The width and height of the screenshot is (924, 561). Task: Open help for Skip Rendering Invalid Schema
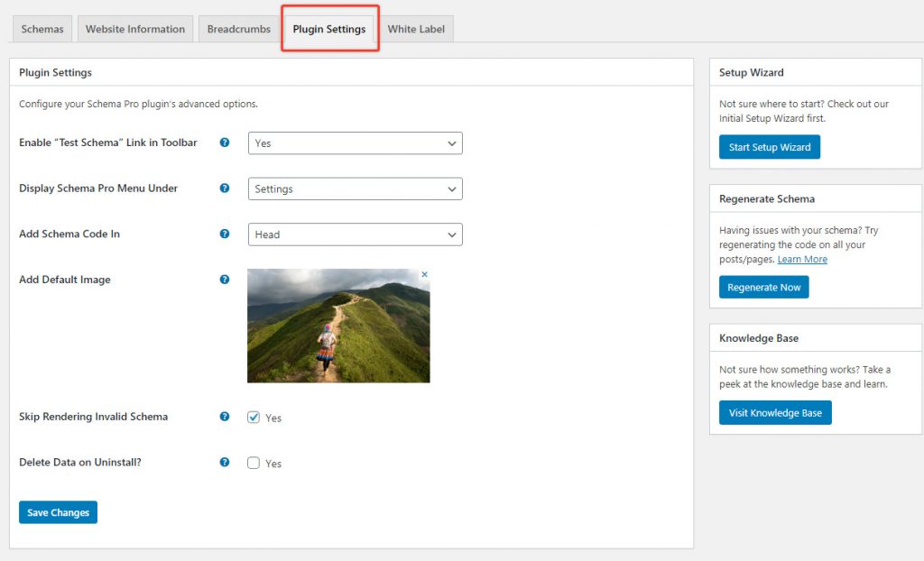224,417
